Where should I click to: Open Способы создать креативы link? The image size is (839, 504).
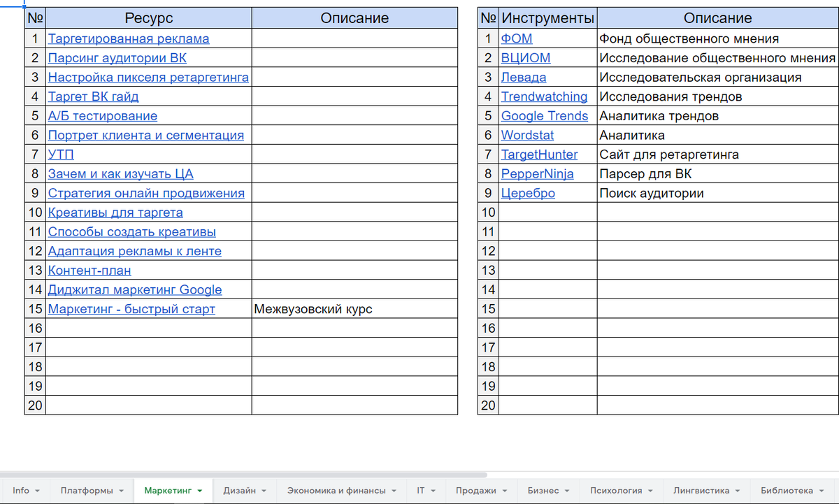pos(132,232)
